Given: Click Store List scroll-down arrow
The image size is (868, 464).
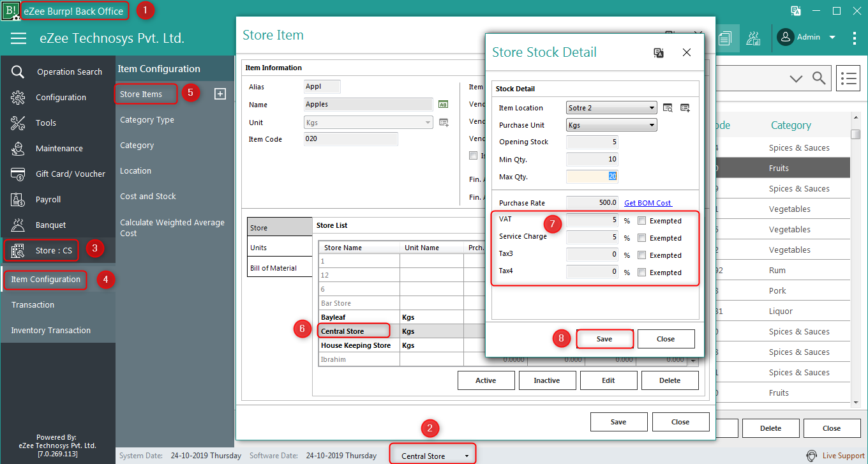Looking at the screenshot, I should tap(694, 361).
